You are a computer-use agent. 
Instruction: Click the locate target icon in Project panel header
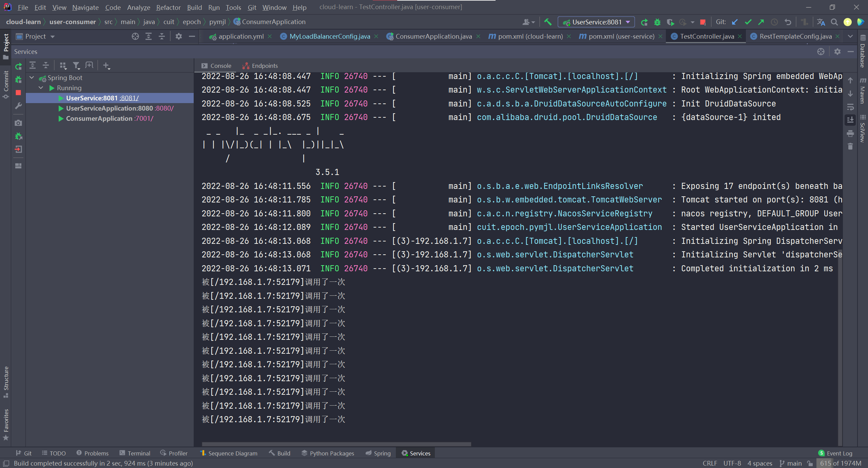pos(135,36)
